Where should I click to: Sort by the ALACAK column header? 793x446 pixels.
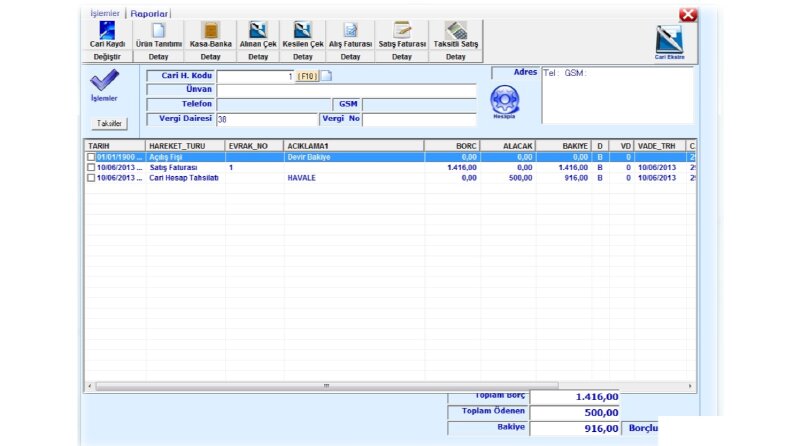click(x=508, y=146)
